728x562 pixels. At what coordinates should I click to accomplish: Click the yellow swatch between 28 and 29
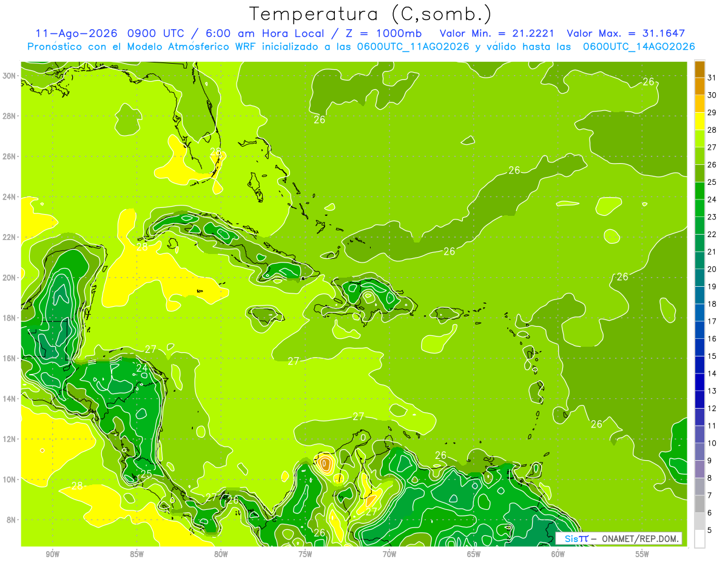pos(699,121)
